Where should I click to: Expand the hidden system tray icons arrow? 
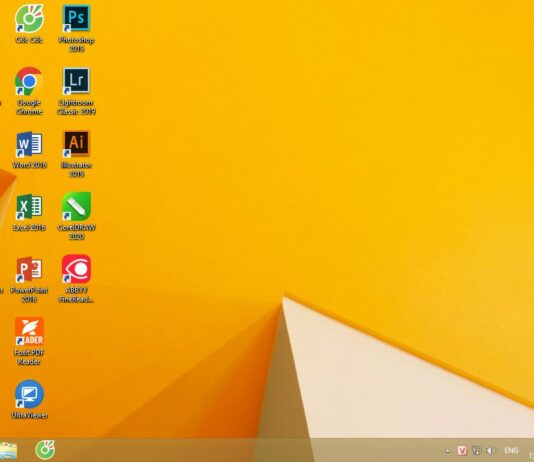point(448,451)
